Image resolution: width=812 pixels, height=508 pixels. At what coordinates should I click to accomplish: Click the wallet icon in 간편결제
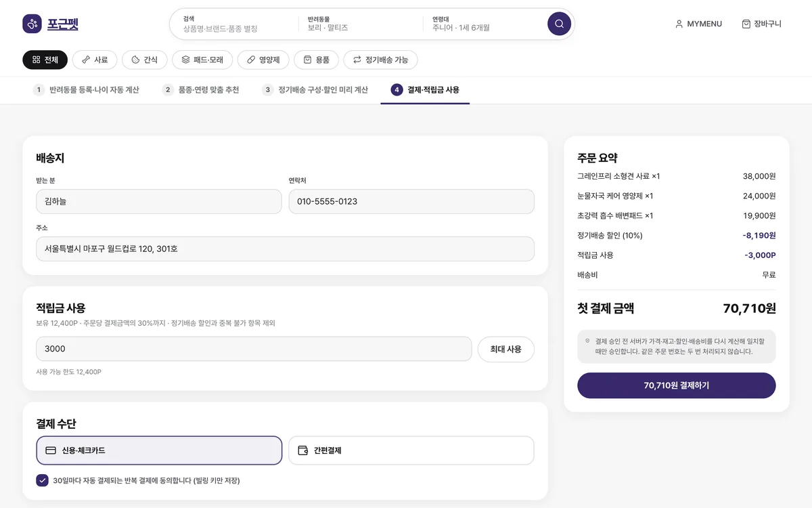(x=303, y=450)
